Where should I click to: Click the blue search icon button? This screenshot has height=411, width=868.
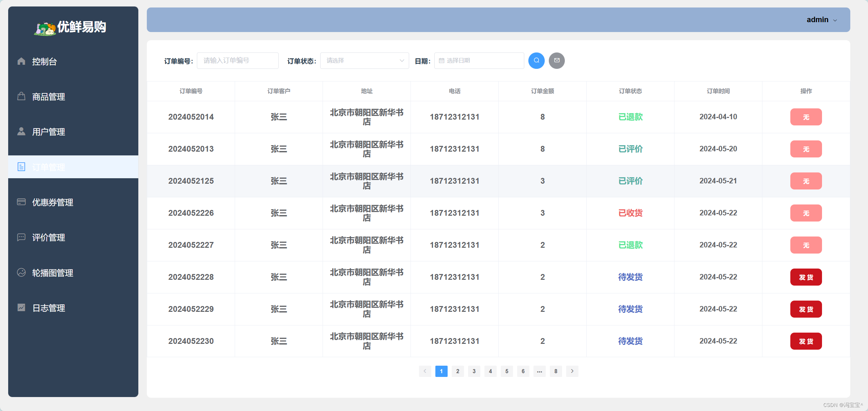[x=536, y=61]
